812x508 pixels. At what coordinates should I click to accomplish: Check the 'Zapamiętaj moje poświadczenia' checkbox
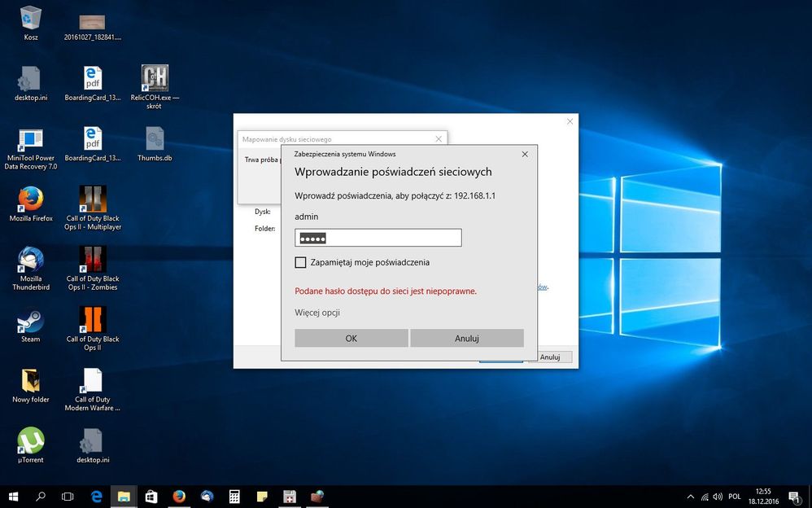(301, 262)
